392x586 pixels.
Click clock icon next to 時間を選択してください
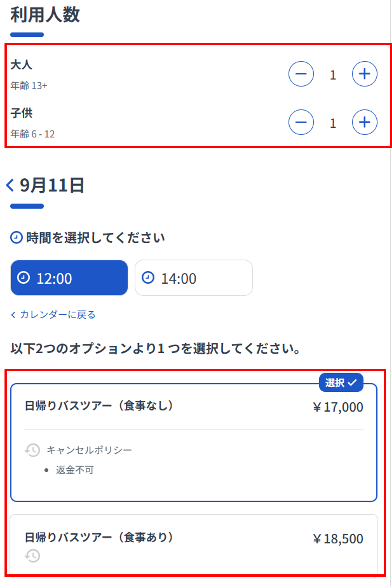pyautogui.click(x=17, y=237)
